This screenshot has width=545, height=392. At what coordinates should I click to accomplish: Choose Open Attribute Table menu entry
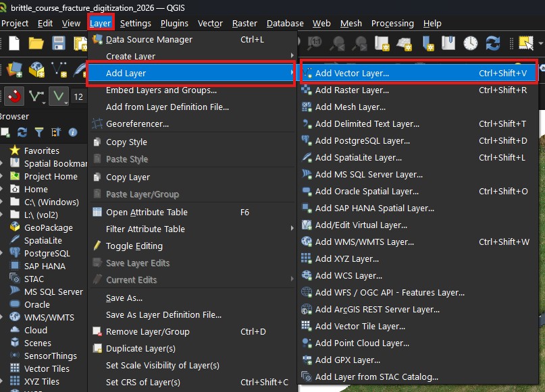[x=192, y=212]
